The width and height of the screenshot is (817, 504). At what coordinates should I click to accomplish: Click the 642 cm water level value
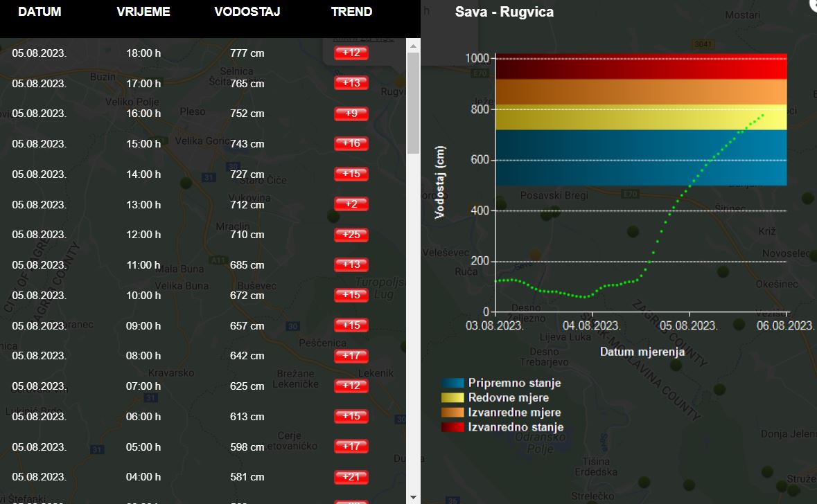[x=247, y=356]
